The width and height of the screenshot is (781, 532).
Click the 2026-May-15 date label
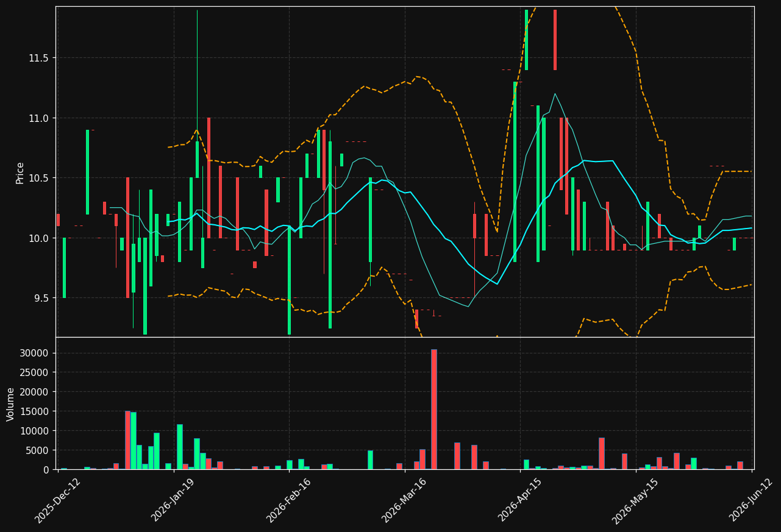point(635,500)
